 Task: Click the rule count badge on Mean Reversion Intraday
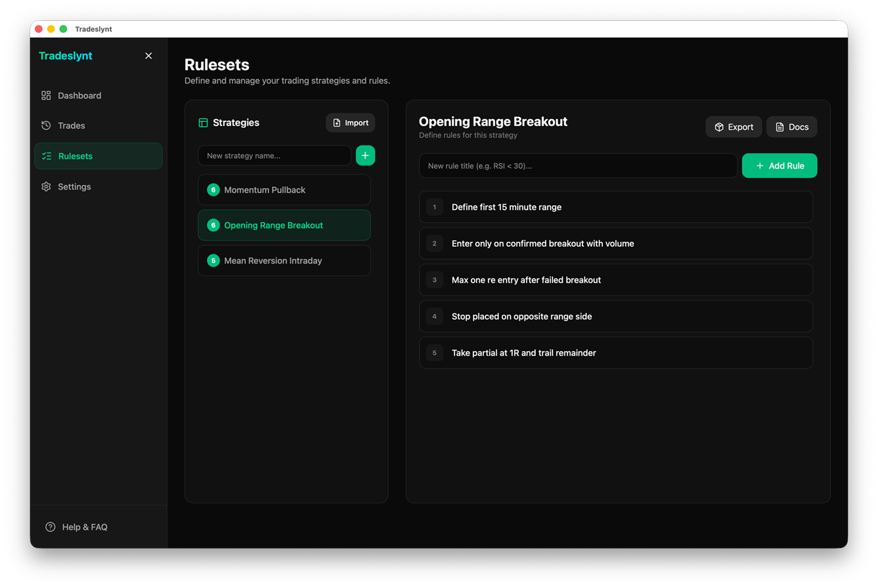click(213, 261)
